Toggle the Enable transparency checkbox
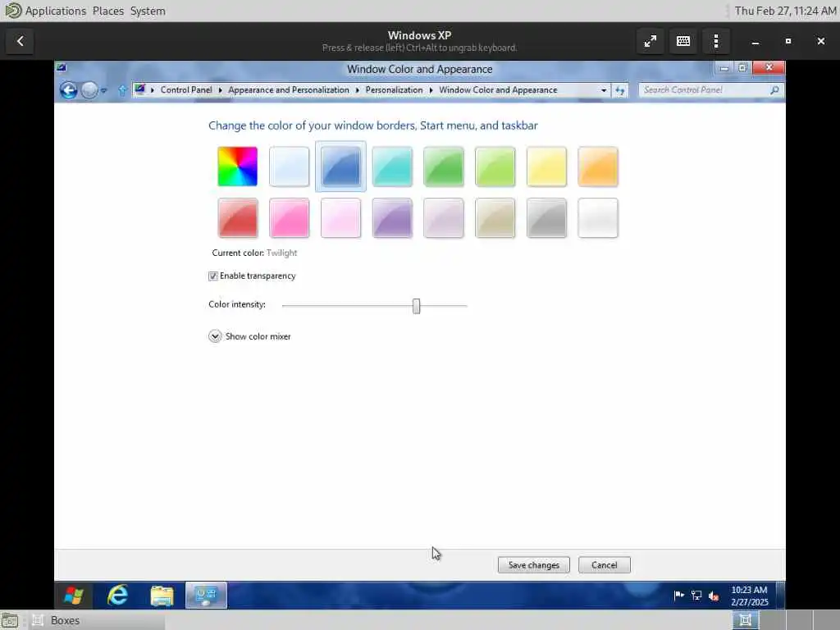This screenshot has width=840, height=630. point(212,276)
